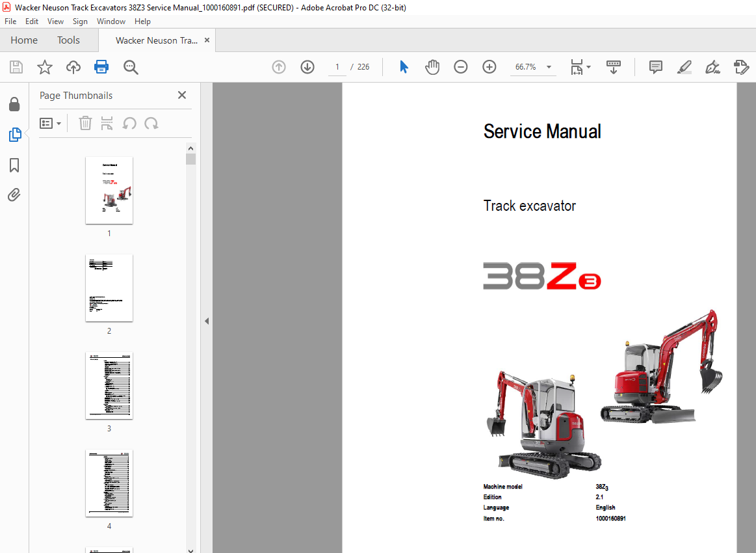Viewport: 756px width, 553px height.
Task: Add the document to starred favorites
Action: pyautogui.click(x=45, y=67)
